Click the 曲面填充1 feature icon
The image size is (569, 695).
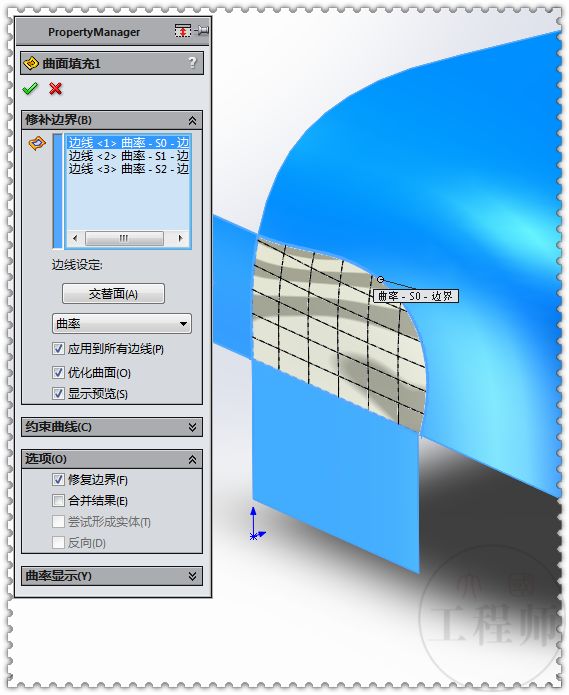point(31,63)
